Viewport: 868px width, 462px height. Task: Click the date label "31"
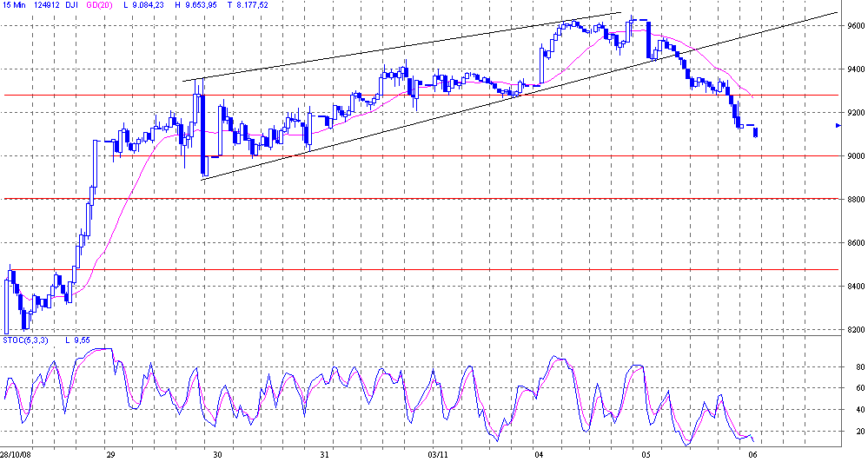click(x=324, y=455)
